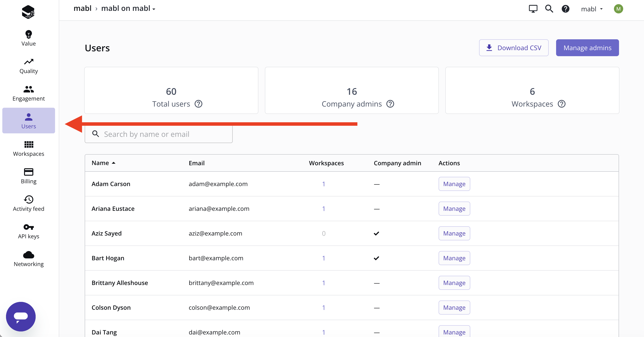The height and width of the screenshot is (337, 644).
Task: Select the brittany@example.com email cell
Action: click(221, 283)
